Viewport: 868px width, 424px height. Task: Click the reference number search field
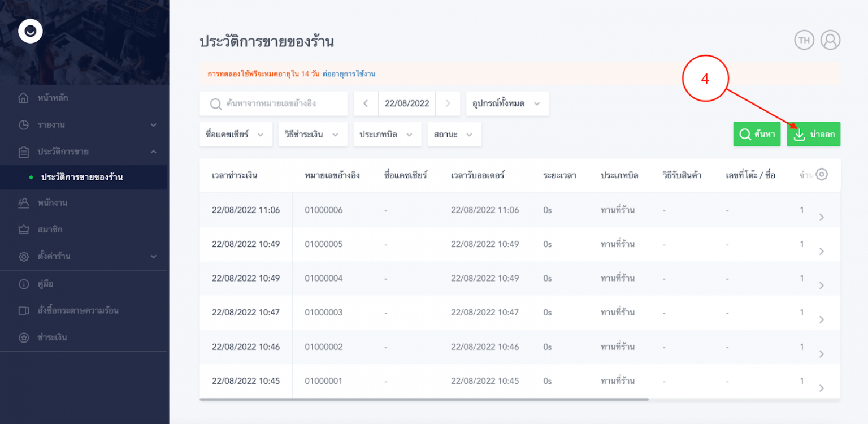(274, 103)
